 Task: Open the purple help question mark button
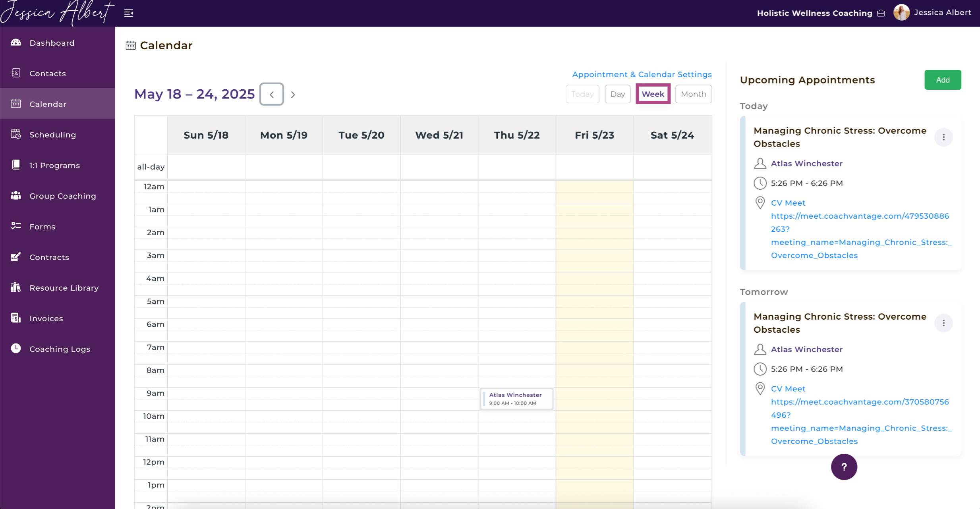(x=844, y=467)
